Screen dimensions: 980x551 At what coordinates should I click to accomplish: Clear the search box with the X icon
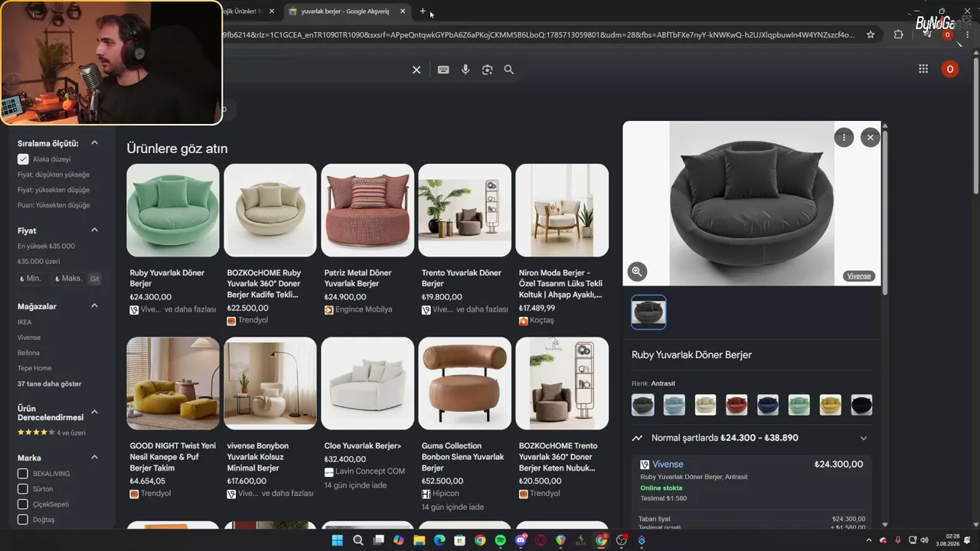pos(416,70)
